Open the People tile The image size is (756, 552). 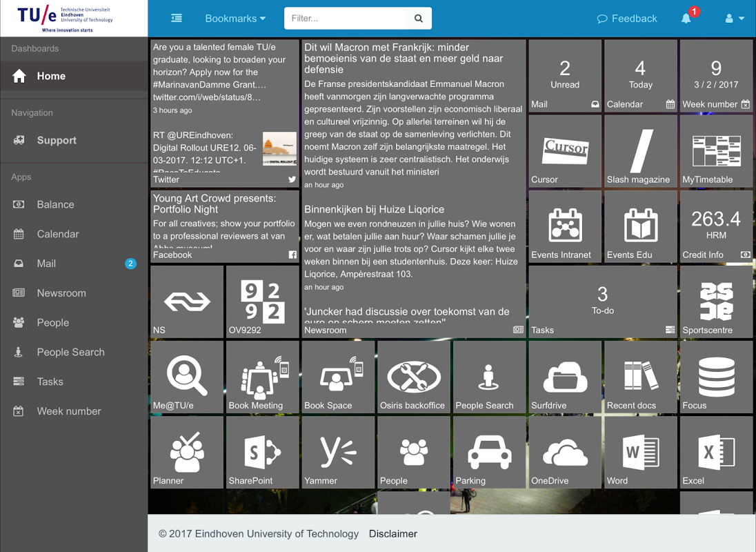click(x=414, y=453)
